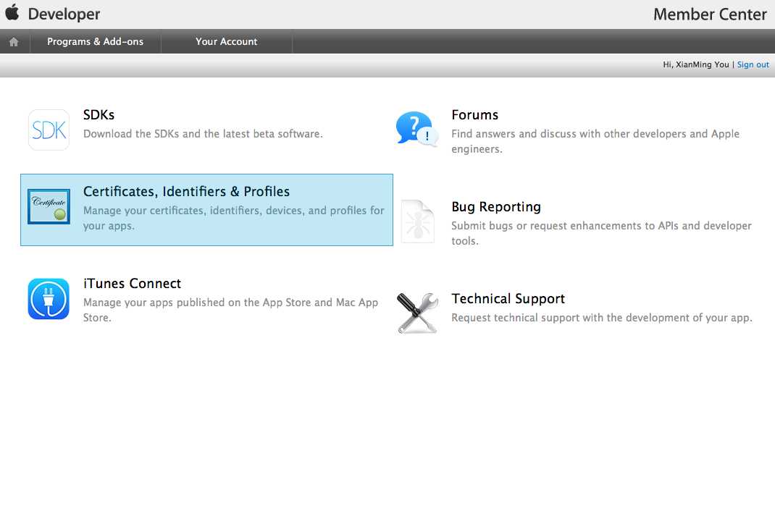Click 'Hi, XianMing You' greeting text
The image size is (775, 532).
click(696, 64)
